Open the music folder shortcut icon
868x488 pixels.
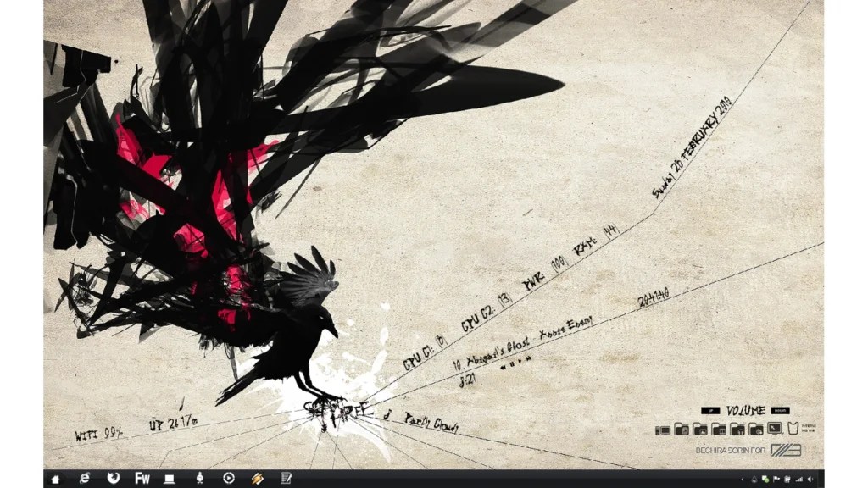click(x=737, y=429)
